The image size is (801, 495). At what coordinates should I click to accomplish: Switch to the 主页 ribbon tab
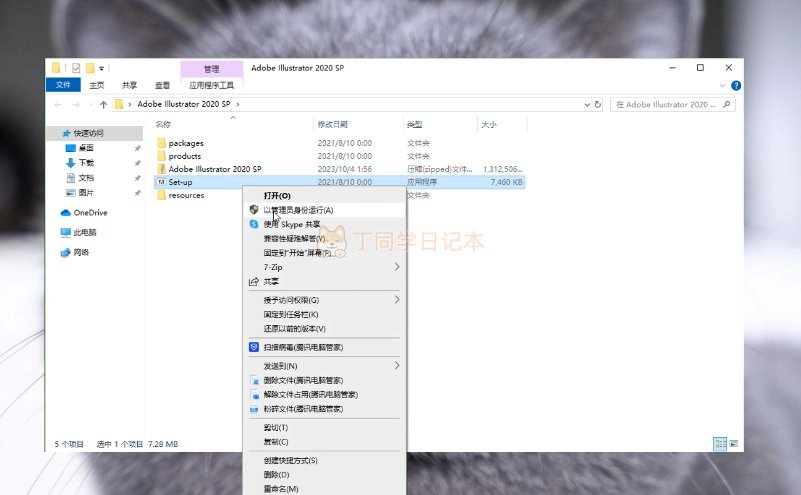point(97,85)
